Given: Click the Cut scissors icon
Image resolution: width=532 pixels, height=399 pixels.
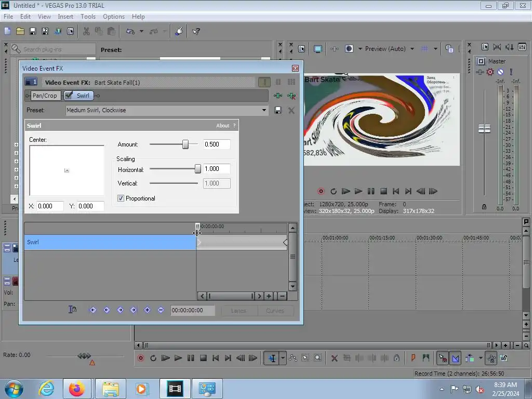Looking at the screenshot, I should pos(87,31).
